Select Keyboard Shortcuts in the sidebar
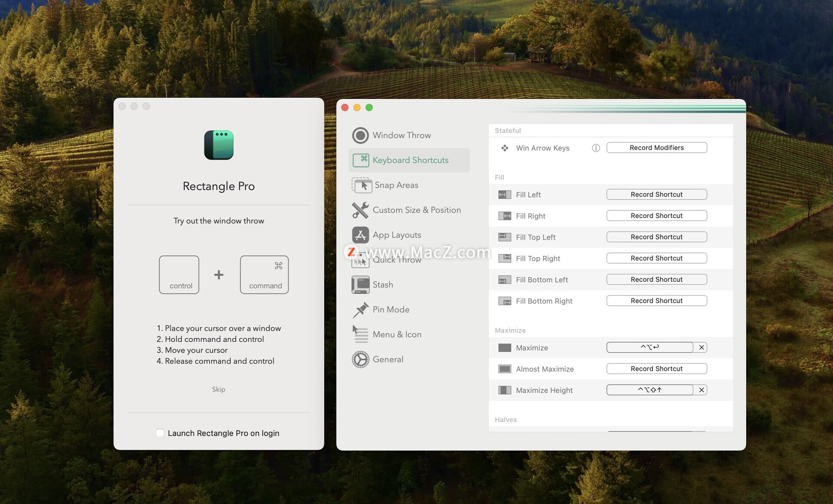Image resolution: width=833 pixels, height=504 pixels. click(409, 160)
